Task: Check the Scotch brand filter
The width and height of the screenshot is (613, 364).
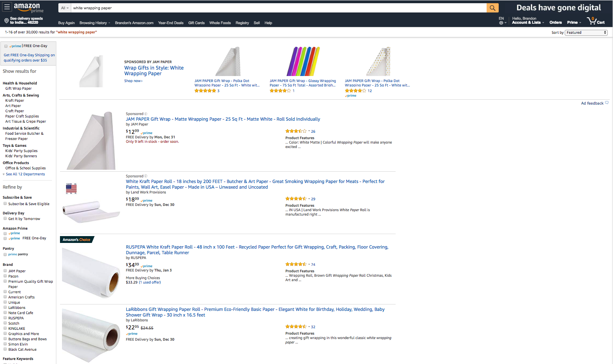Action: [x=5, y=323]
